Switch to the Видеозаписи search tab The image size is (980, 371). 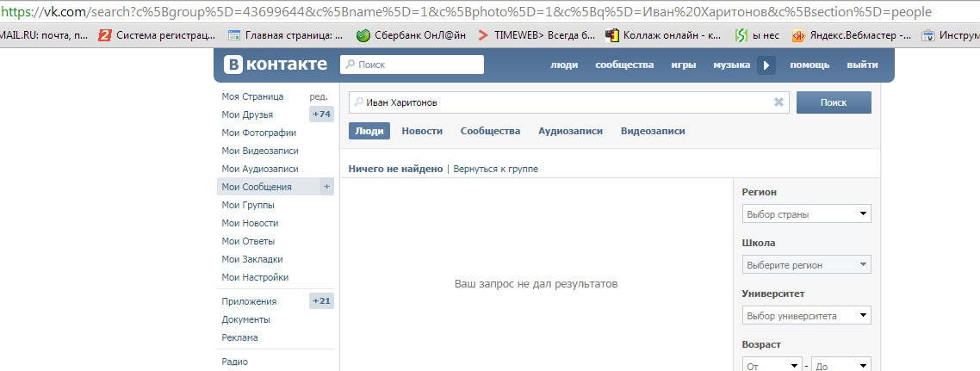click(x=653, y=131)
